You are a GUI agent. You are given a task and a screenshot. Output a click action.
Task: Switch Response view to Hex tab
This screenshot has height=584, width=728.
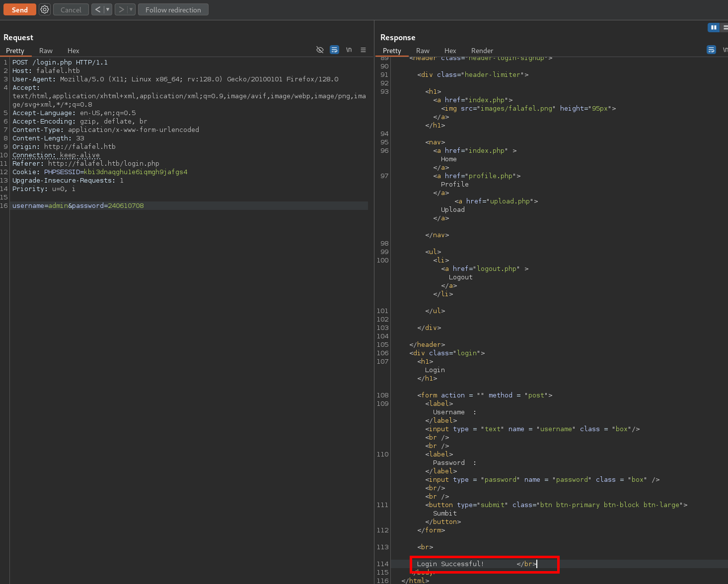[x=450, y=51]
